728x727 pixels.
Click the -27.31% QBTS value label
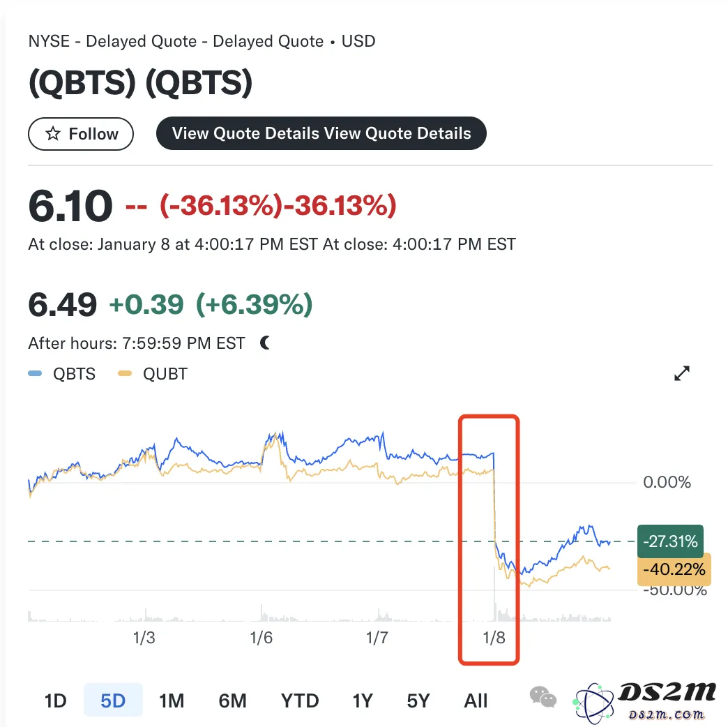tap(670, 541)
